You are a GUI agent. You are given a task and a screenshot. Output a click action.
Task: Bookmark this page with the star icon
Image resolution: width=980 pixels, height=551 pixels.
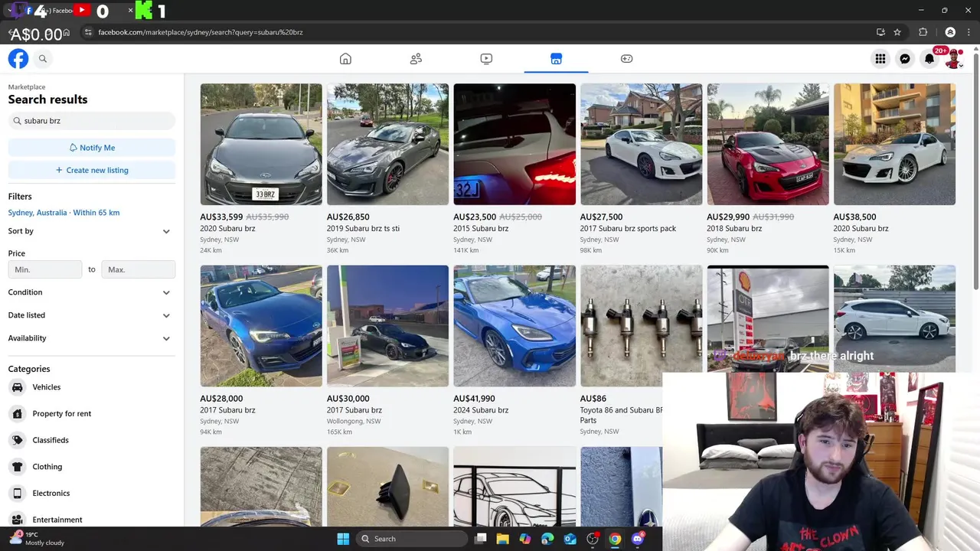(x=897, y=32)
